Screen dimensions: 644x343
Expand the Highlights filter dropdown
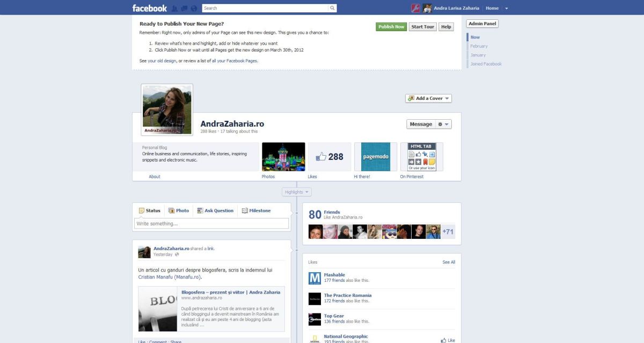296,192
